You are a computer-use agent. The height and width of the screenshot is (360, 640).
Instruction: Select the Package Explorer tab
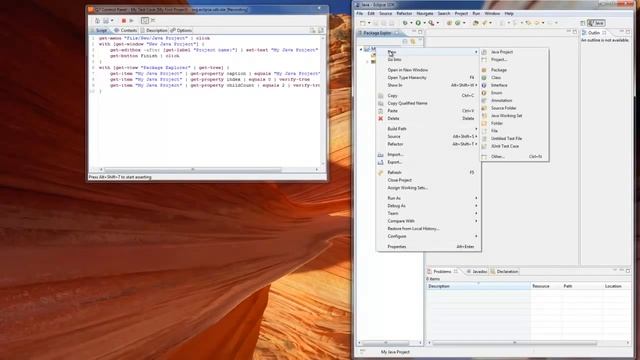tap(378, 33)
